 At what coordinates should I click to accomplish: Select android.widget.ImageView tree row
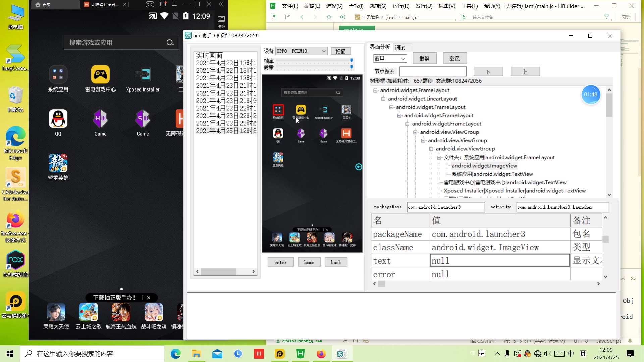pos(484,166)
